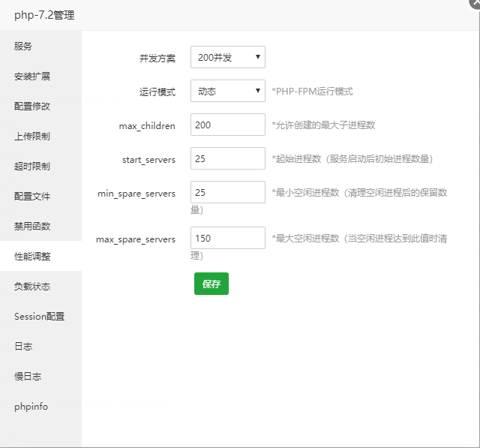Viewport: 480px width, 448px height.
Task: Open the 服务 sidebar tab
Action: [23, 46]
